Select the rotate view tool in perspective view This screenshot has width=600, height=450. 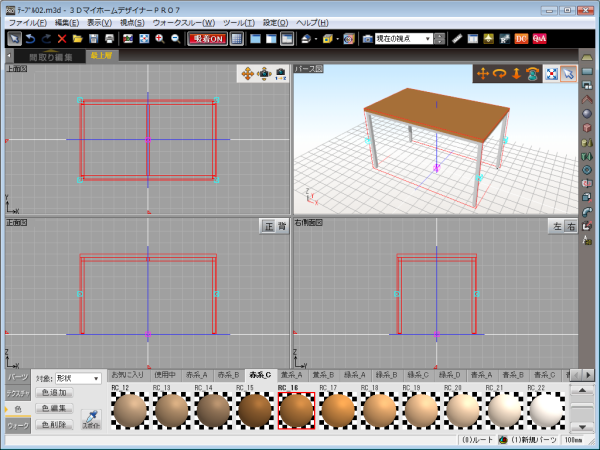click(500, 73)
